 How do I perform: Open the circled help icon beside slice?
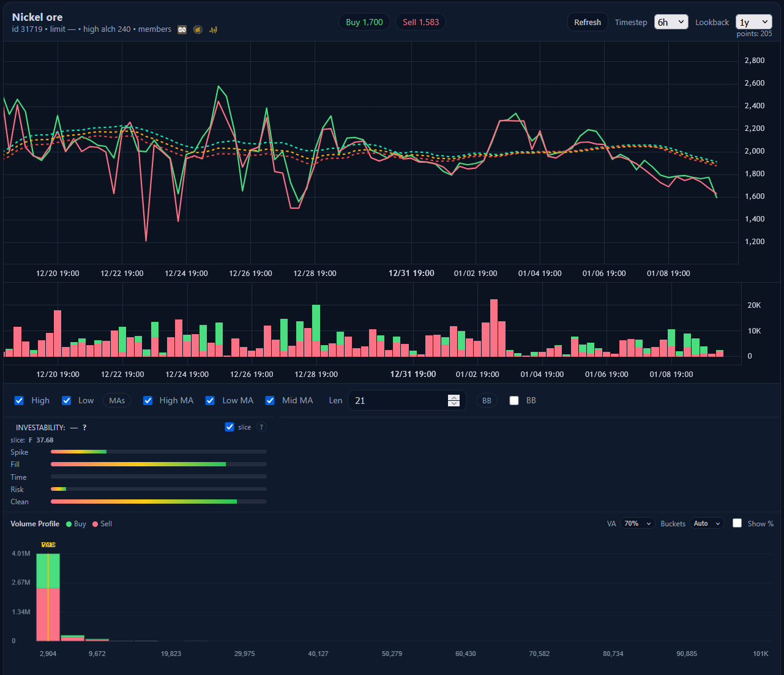coord(261,427)
